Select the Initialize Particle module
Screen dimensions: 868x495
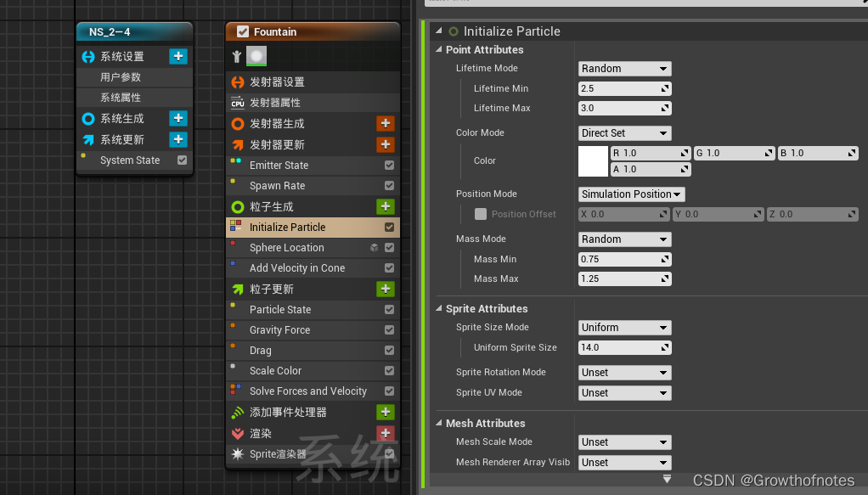[x=297, y=227]
